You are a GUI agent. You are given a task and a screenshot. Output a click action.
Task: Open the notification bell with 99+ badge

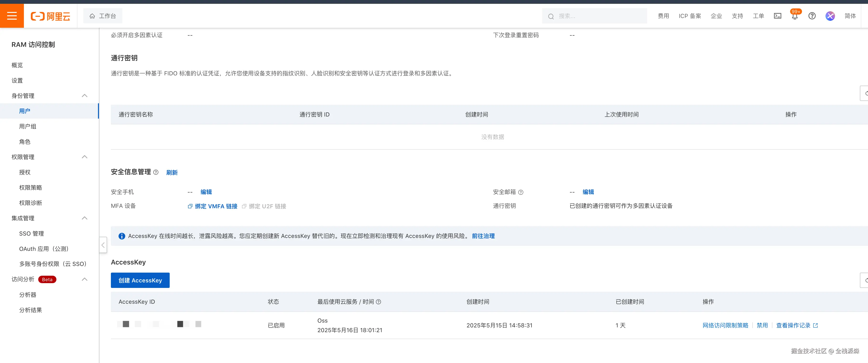click(794, 16)
